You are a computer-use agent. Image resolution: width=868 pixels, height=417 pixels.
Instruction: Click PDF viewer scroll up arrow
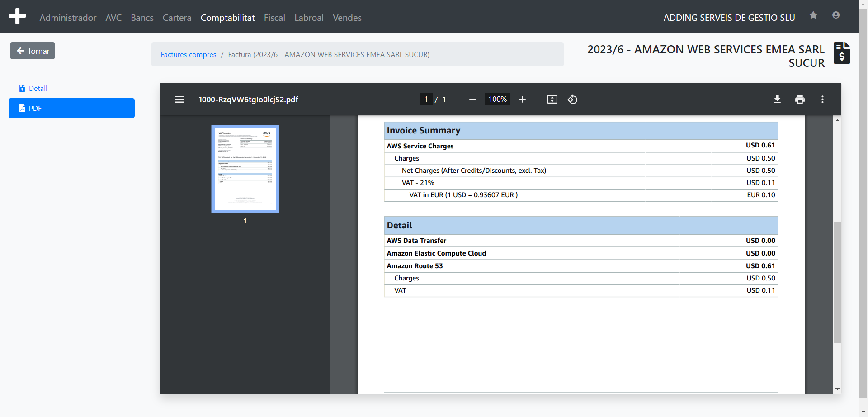837,120
